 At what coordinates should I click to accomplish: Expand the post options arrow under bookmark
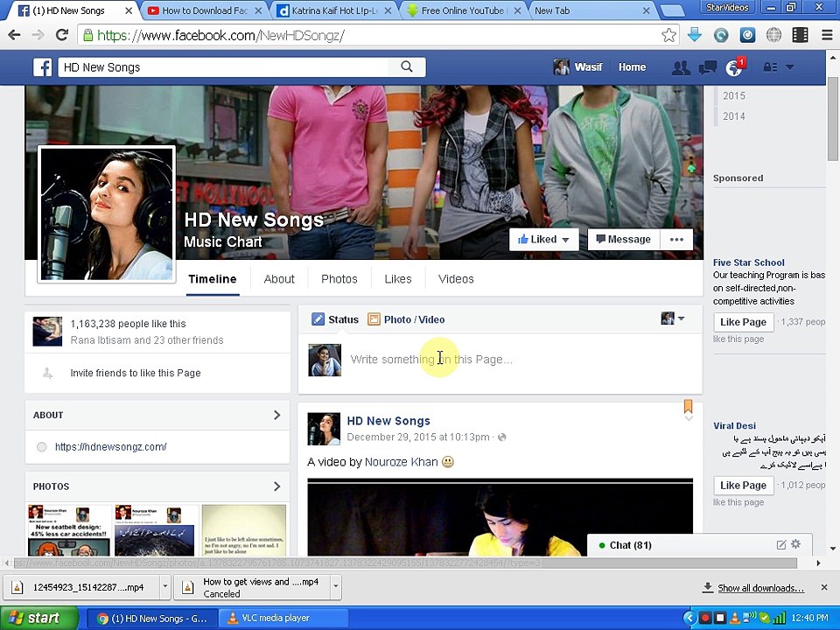[x=689, y=418]
